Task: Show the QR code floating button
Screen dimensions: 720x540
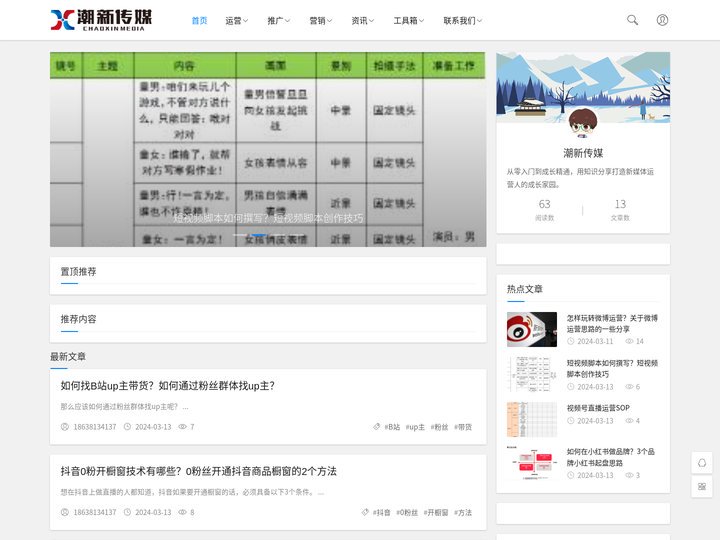Action: [x=702, y=487]
